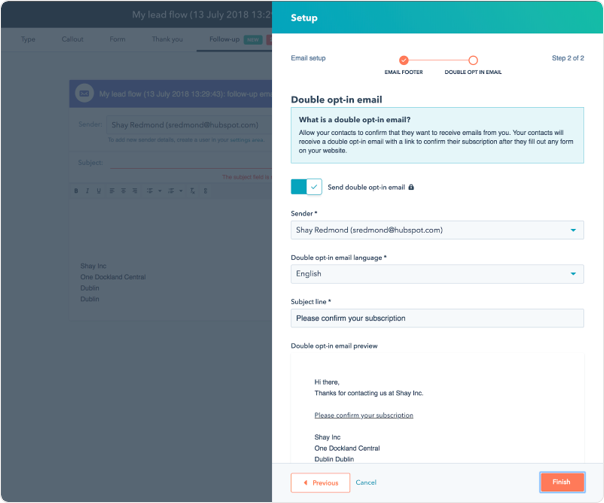The height and width of the screenshot is (503, 604).
Task: Toggle bold formatting in the email editor
Action: [77, 190]
